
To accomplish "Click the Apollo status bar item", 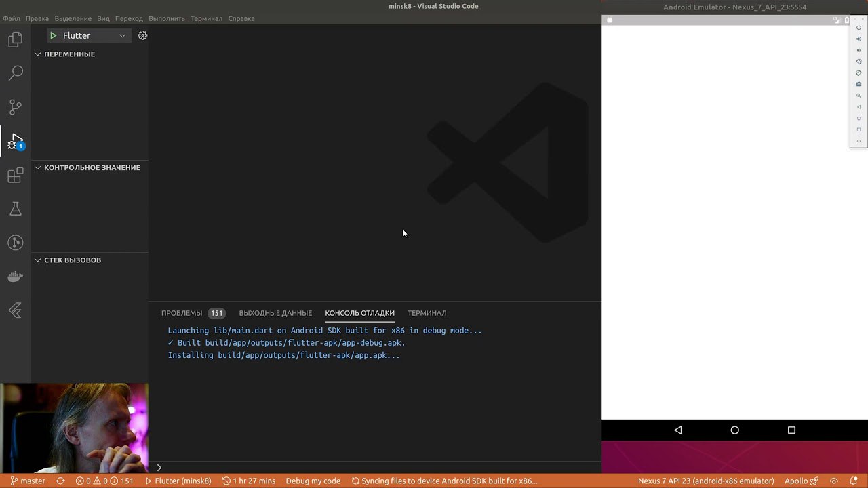I will (802, 481).
